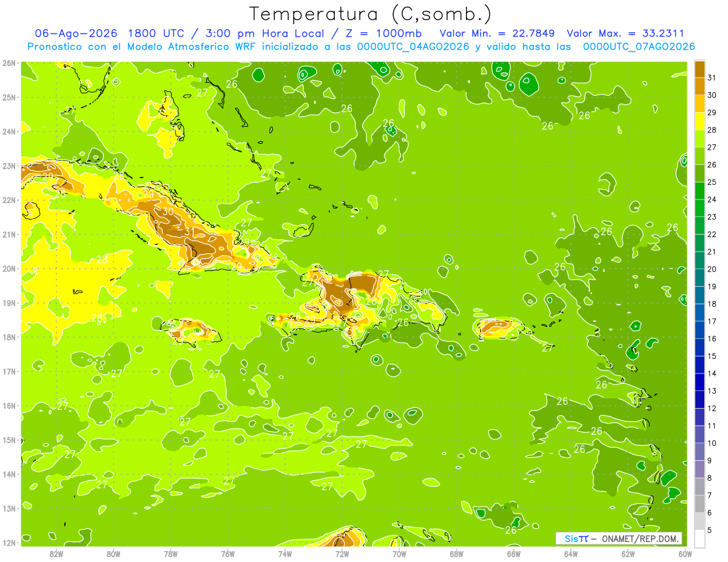Click the initialization stamp '0000UTC_04AGO2026'
The width and height of the screenshot is (728, 562).
pyautogui.click(x=414, y=46)
